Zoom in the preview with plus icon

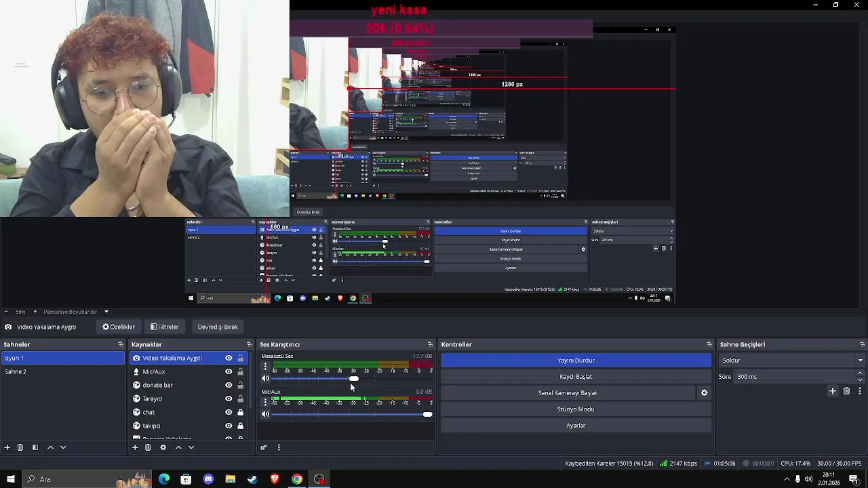[x=35, y=312]
